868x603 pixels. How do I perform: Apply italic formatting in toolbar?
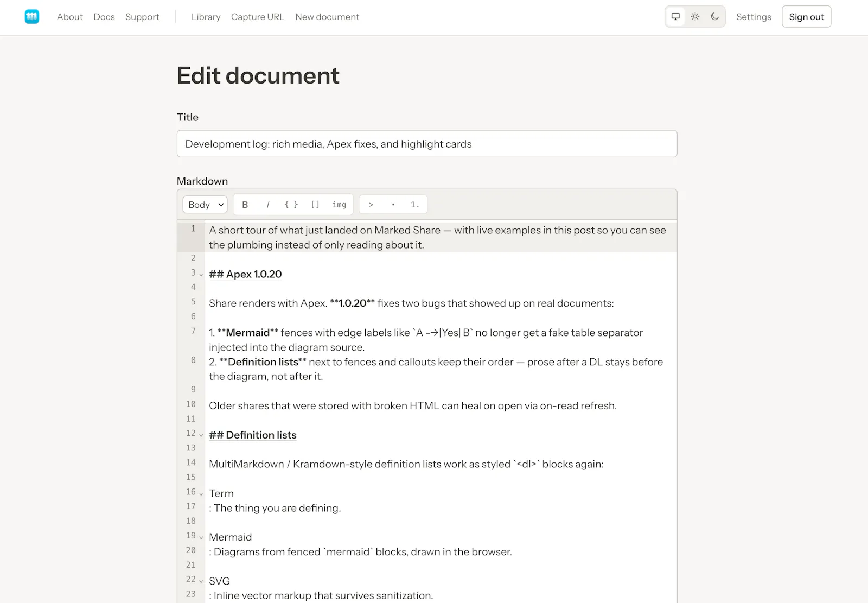pyautogui.click(x=268, y=205)
